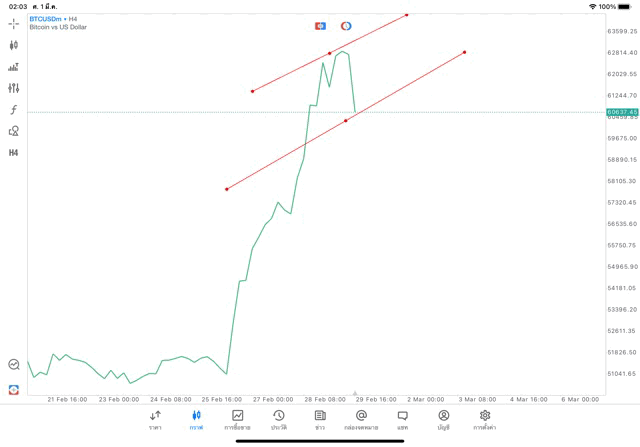This screenshot has width=640, height=447.
Task: Tap the red-blue circular icon at chart top
Action: 346,26
